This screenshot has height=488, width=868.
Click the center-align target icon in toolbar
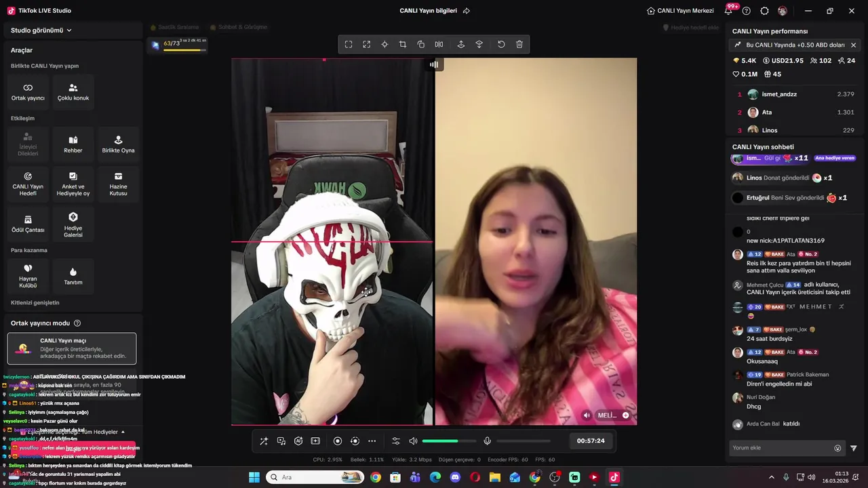[384, 45]
